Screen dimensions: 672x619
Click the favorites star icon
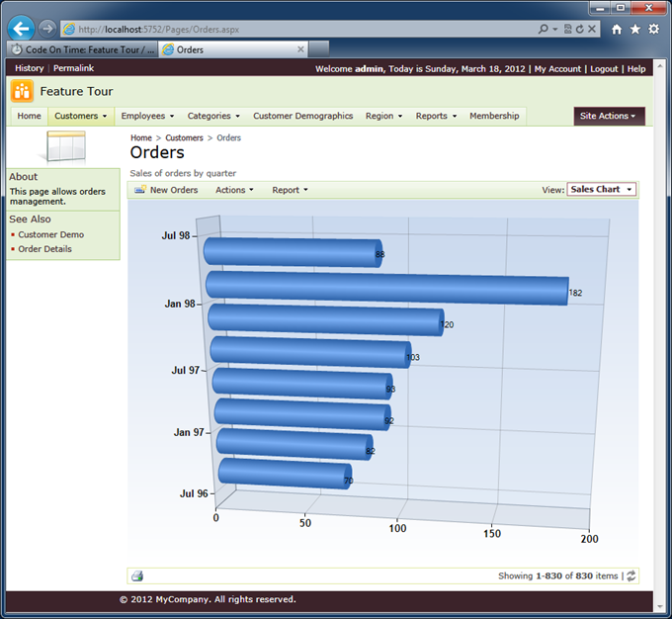[634, 30]
